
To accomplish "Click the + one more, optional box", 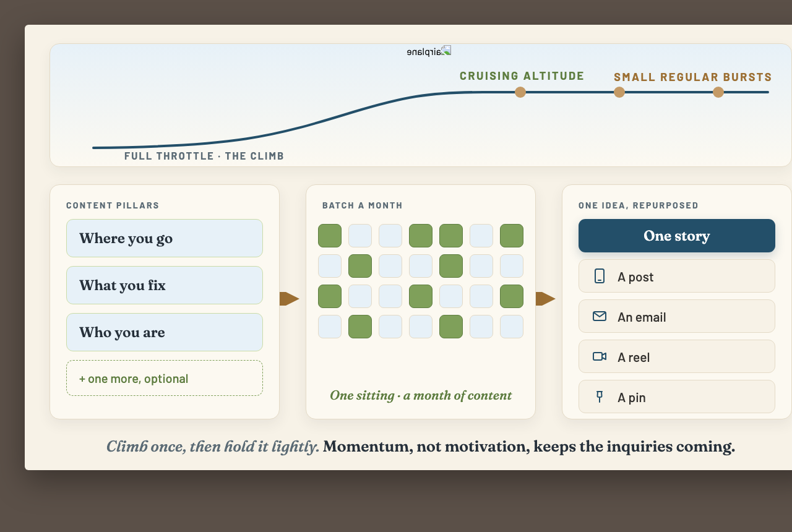I will pyautogui.click(x=165, y=378).
